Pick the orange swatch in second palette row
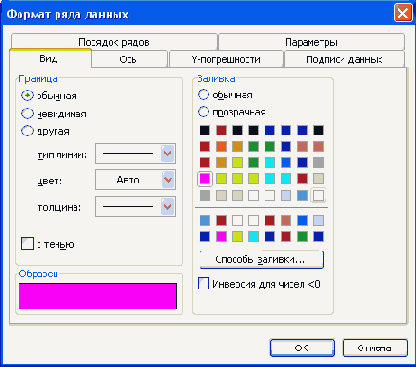Screen dimensions: 416x367 [221, 146]
